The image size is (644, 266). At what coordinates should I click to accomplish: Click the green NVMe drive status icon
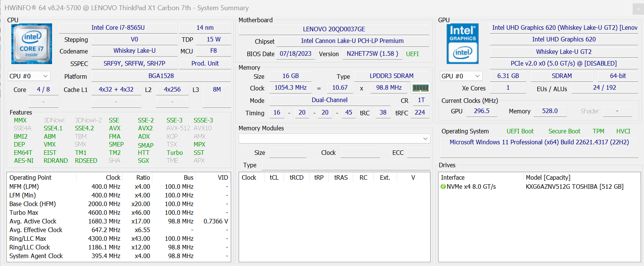click(443, 187)
